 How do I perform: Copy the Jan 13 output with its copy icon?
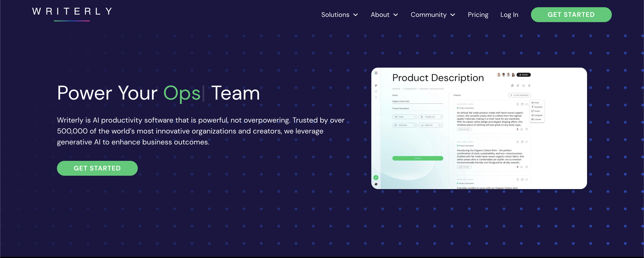pos(522,142)
